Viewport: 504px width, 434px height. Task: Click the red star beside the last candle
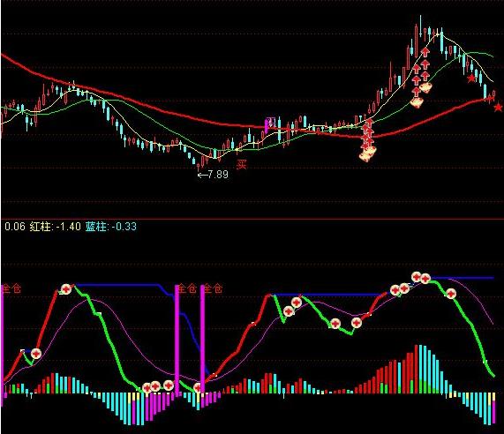pos(498,108)
